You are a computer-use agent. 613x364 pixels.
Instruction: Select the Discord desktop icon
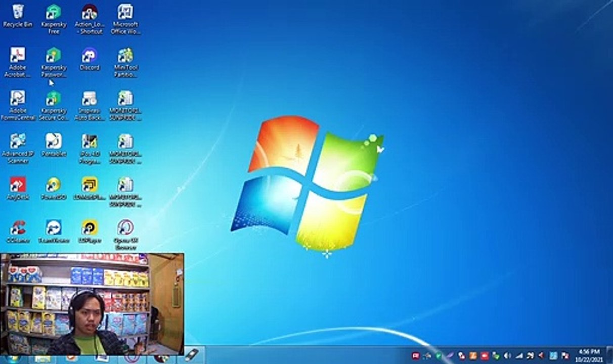90,59
